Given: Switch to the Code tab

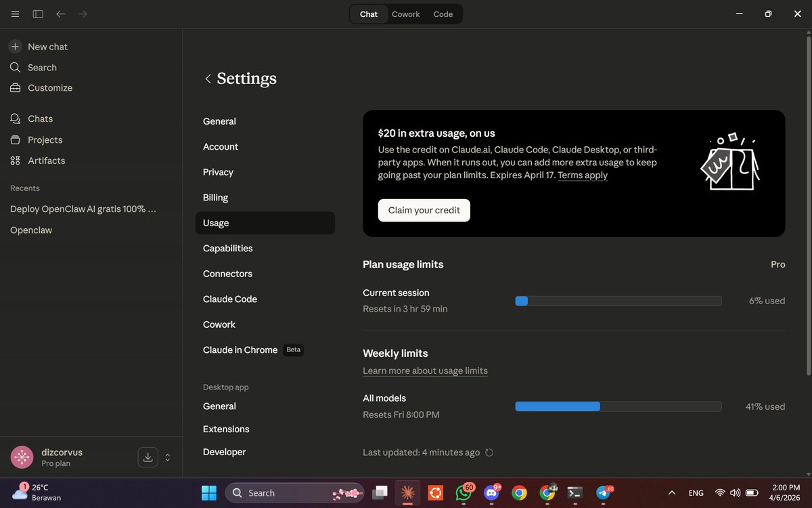Looking at the screenshot, I should point(443,14).
